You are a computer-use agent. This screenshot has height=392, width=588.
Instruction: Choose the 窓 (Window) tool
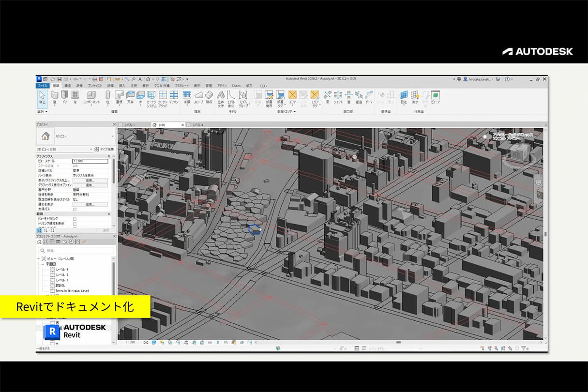75,97
